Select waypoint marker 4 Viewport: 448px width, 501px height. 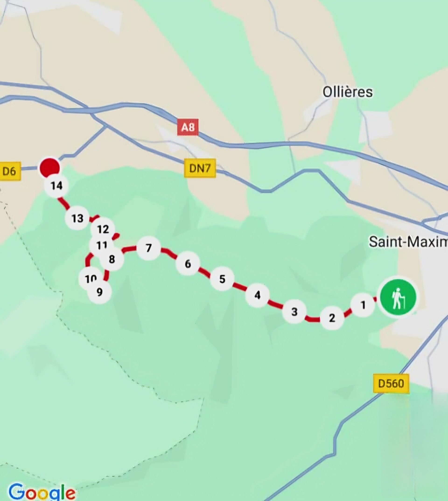tap(257, 295)
